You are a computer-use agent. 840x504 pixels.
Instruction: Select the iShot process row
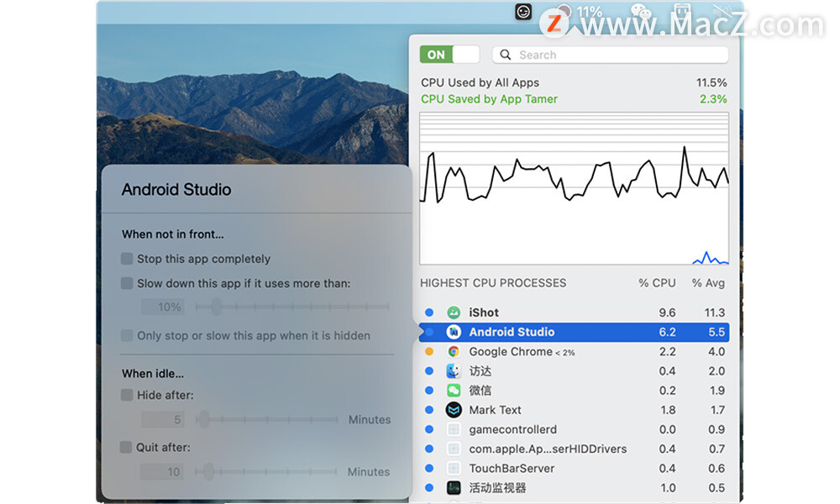574,312
